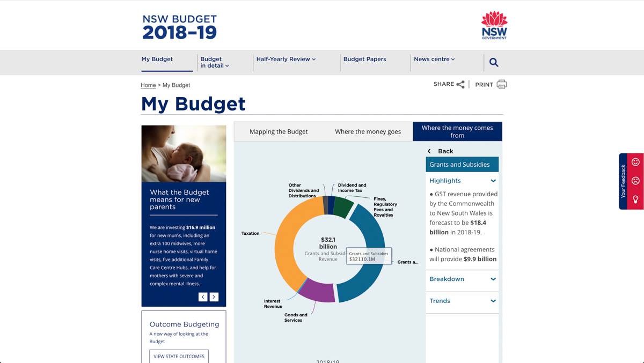This screenshot has width=644, height=363.
Task: Click the VIEW STATE OUTCOMES button
Action: 179,356
